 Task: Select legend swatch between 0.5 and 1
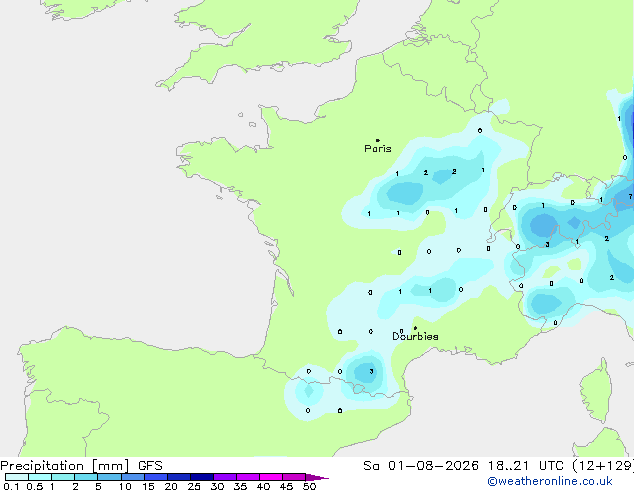(40, 477)
